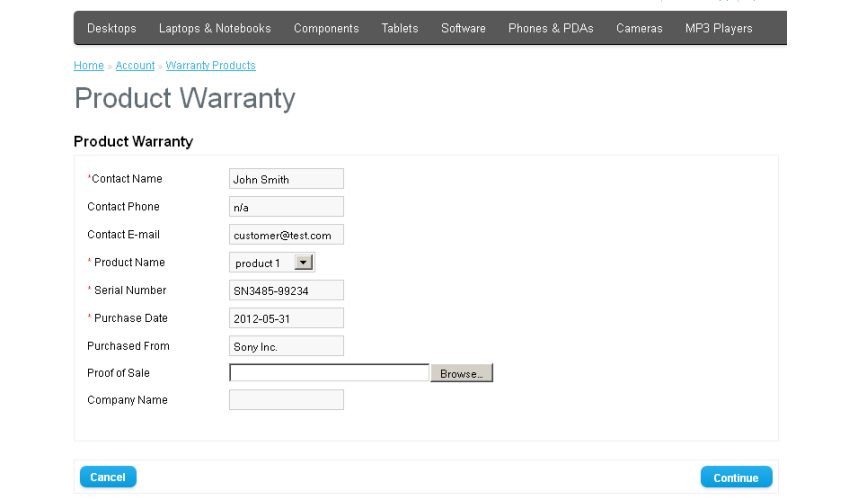Click the Contact Name label

point(126,178)
